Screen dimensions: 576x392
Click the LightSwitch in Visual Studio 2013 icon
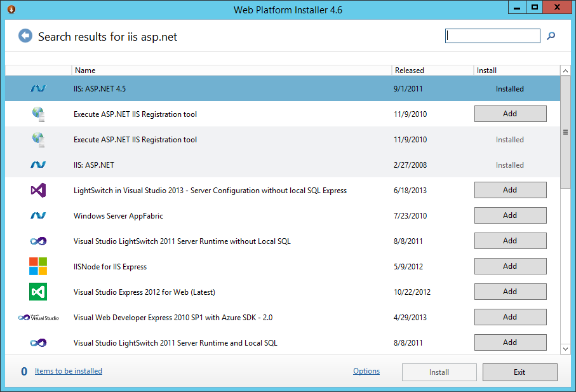coord(37,190)
